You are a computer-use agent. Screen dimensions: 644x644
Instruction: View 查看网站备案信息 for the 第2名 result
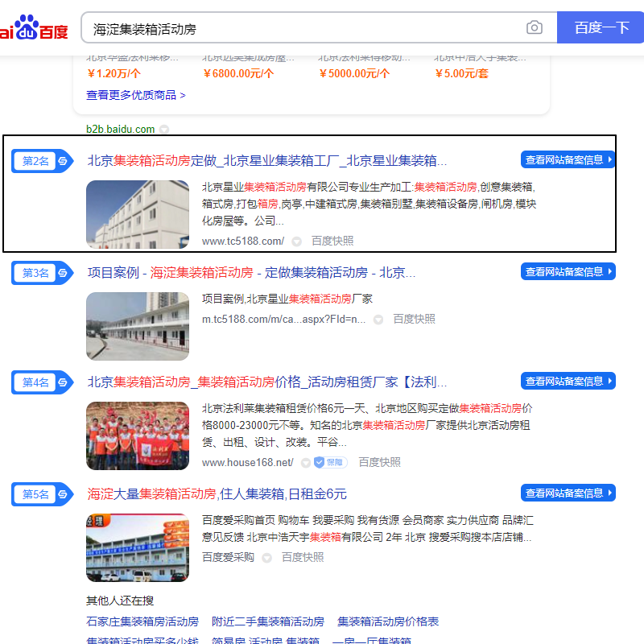(x=568, y=159)
